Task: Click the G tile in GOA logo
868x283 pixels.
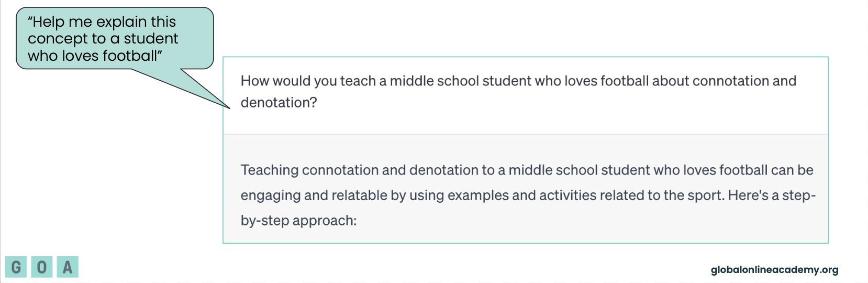Action: 16,267
